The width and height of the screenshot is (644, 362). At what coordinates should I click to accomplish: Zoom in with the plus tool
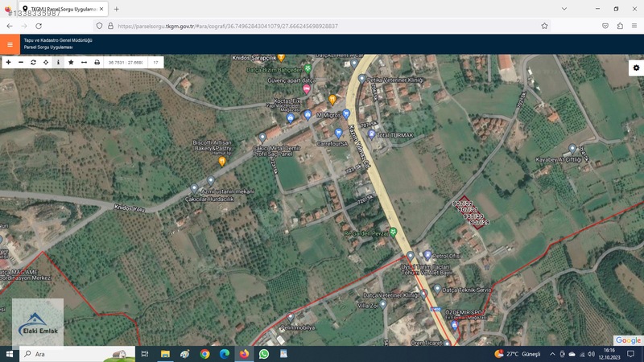click(8, 63)
